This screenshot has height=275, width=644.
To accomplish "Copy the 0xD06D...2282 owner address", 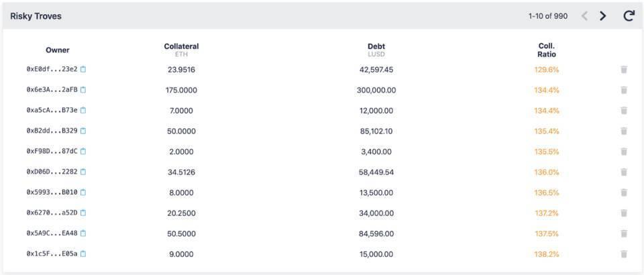I will click(83, 172).
